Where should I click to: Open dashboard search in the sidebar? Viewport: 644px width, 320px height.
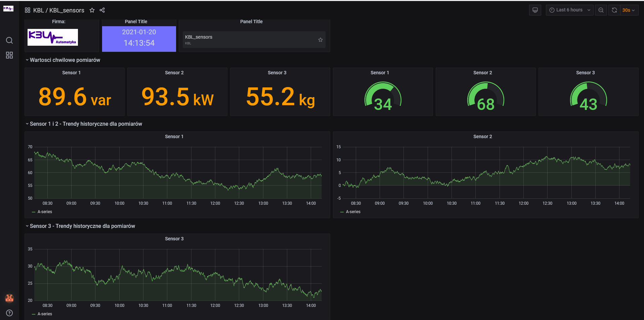9,40
